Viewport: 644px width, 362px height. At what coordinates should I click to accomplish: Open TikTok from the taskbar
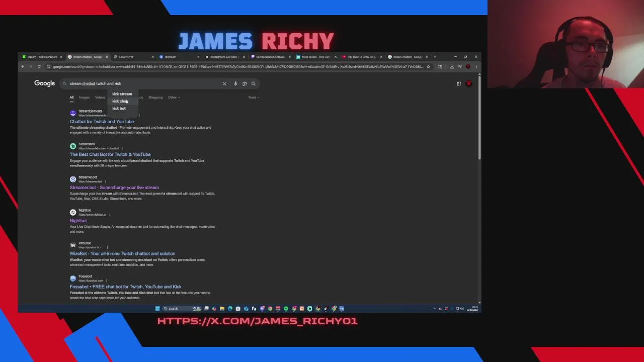pos(326,308)
